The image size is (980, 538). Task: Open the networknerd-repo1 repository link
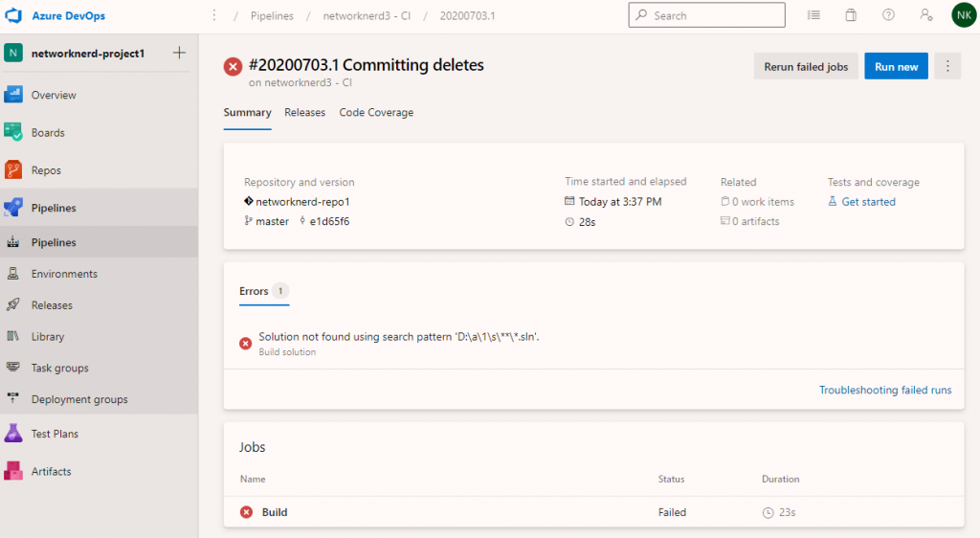[302, 202]
